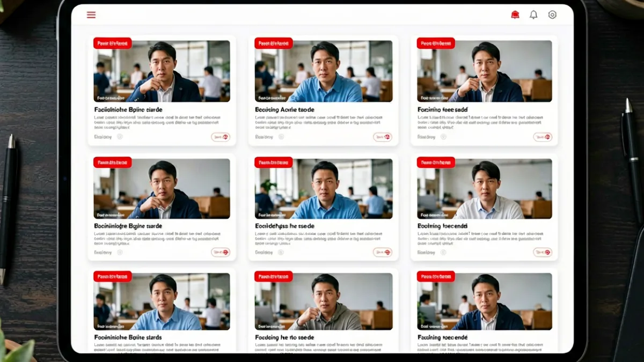Open thumbnail above 'Eocridehgss he seede'
644x362 pixels.
pyautogui.click(x=324, y=188)
